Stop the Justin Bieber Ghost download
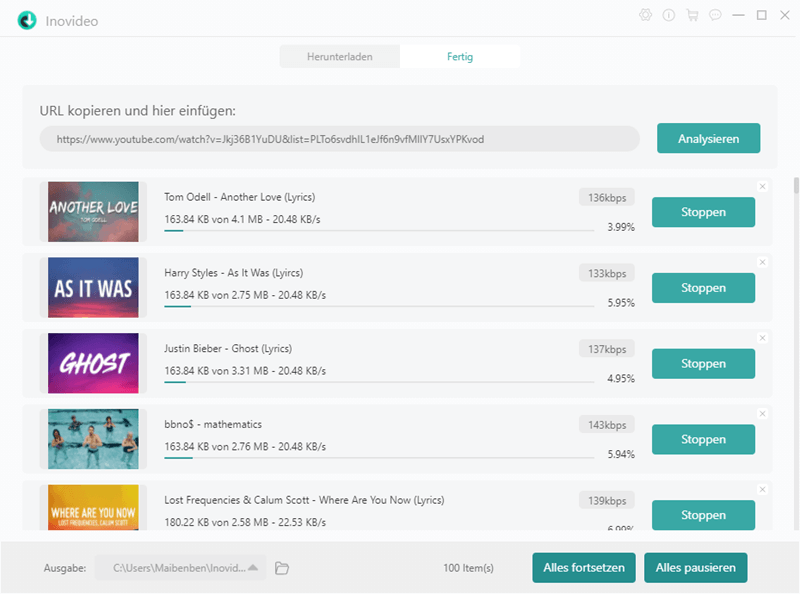The image size is (800, 594). point(703,364)
